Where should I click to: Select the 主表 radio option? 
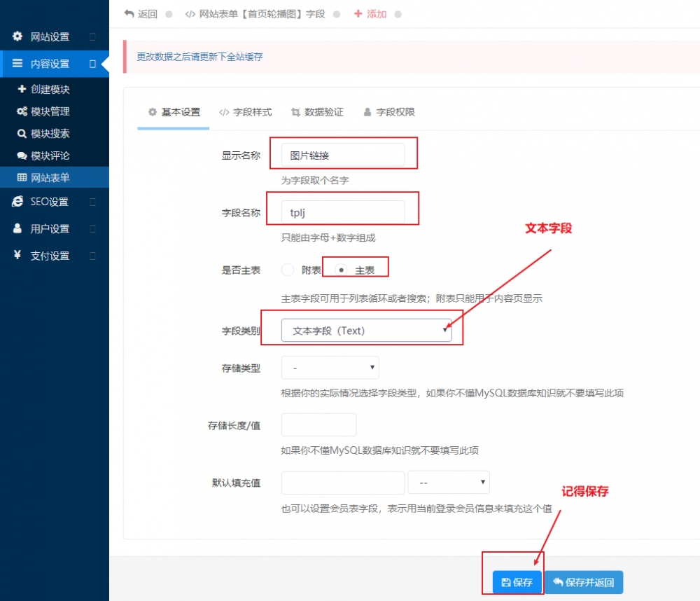[x=341, y=270]
